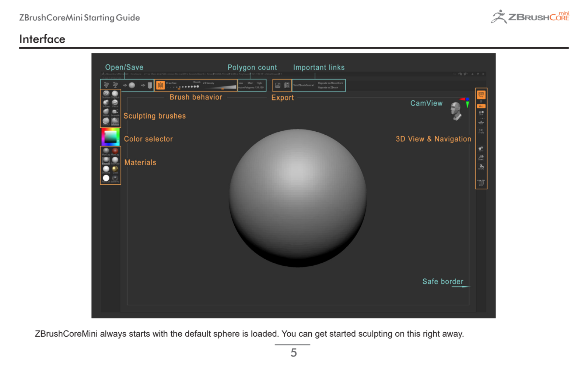Export the image with picture icon

[278, 85]
